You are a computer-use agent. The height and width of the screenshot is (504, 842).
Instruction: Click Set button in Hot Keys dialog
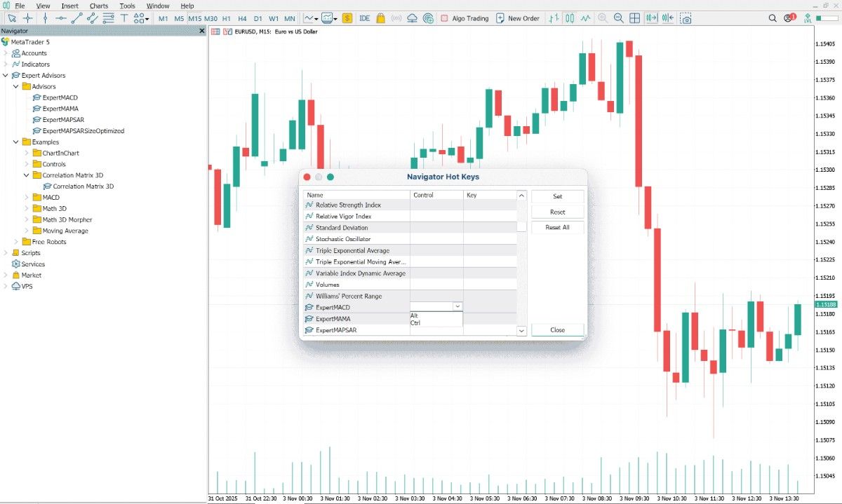pos(557,196)
